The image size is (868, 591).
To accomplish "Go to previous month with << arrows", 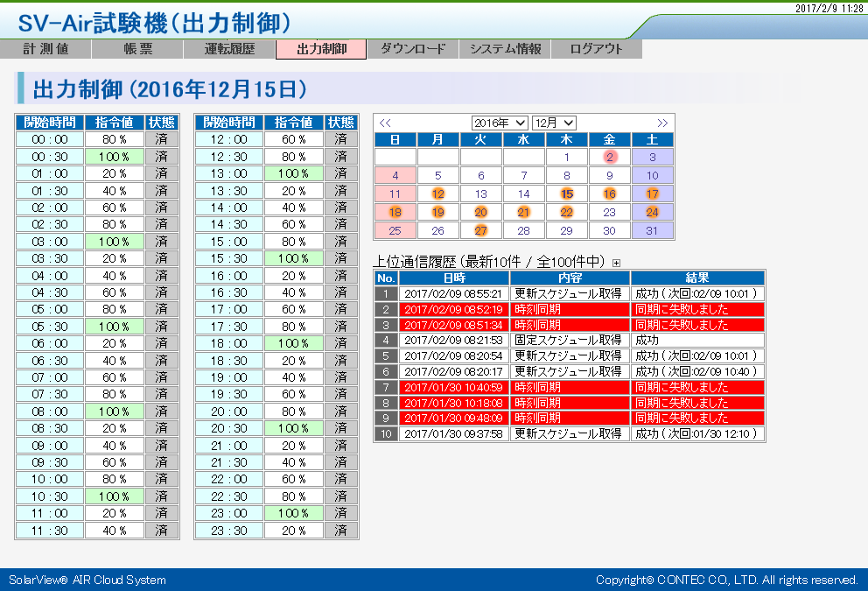I will click(x=385, y=123).
